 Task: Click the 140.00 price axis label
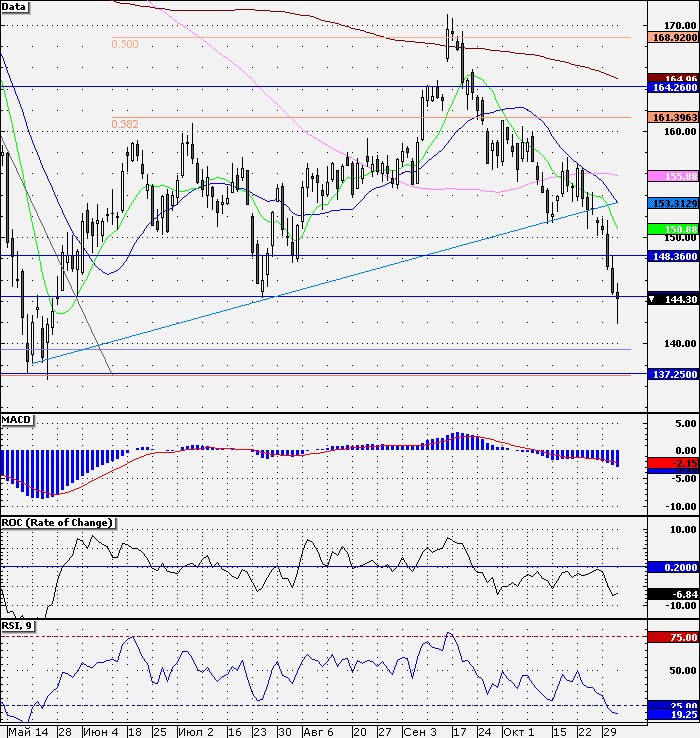point(680,344)
